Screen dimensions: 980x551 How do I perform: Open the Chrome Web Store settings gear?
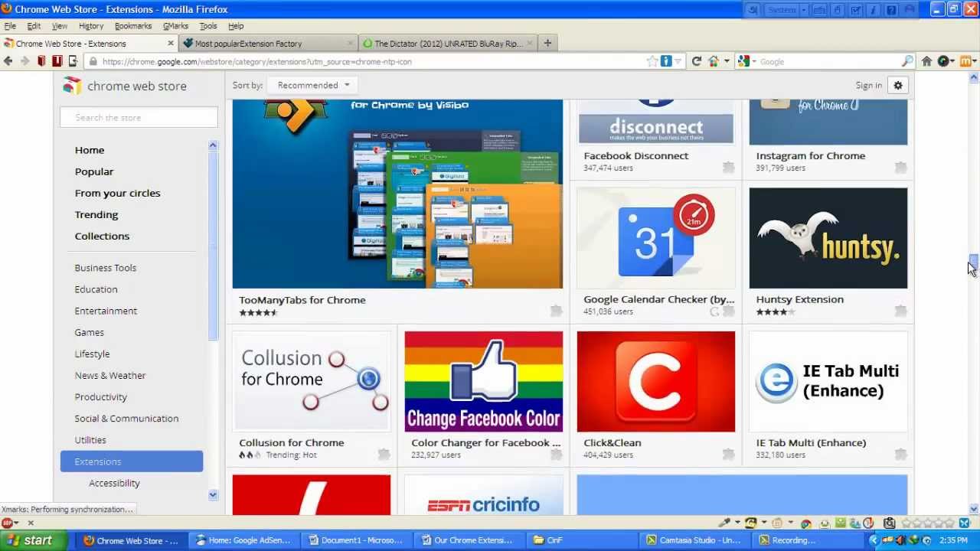pyautogui.click(x=898, y=85)
